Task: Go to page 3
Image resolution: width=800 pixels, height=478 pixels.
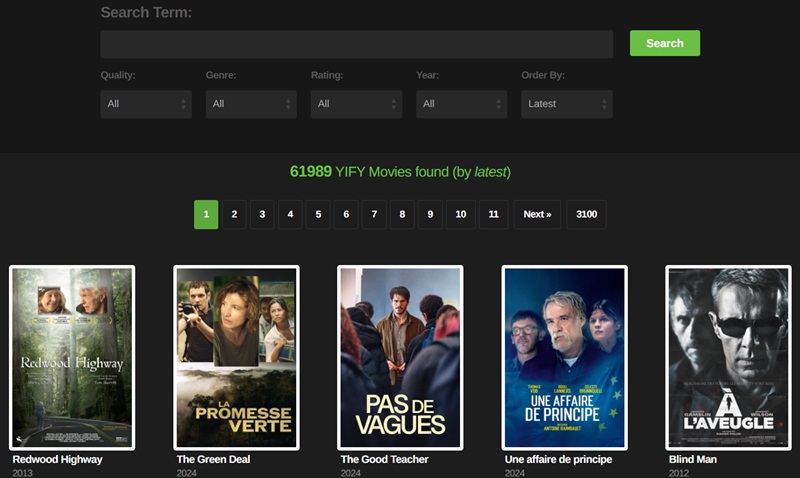Action: 262,214
